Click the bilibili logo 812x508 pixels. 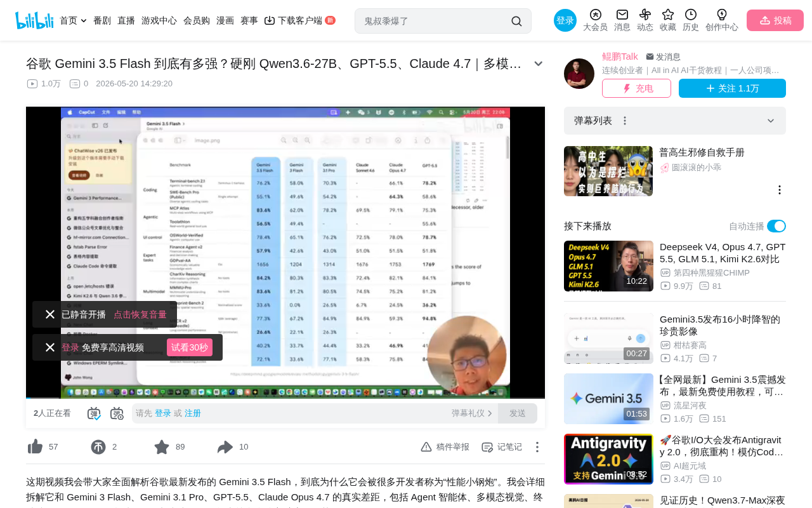34,20
